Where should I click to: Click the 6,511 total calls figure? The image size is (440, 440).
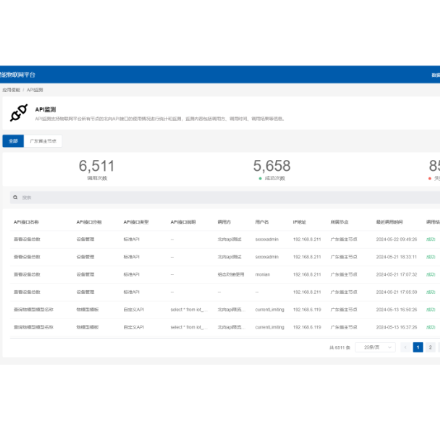pos(97,166)
